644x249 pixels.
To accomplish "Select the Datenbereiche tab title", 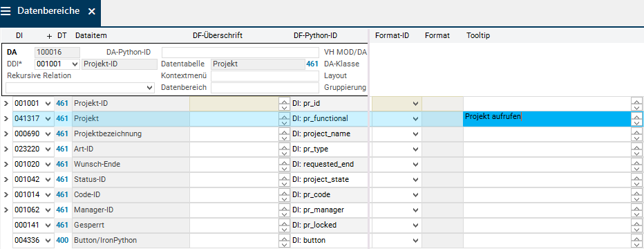I will (x=48, y=11).
